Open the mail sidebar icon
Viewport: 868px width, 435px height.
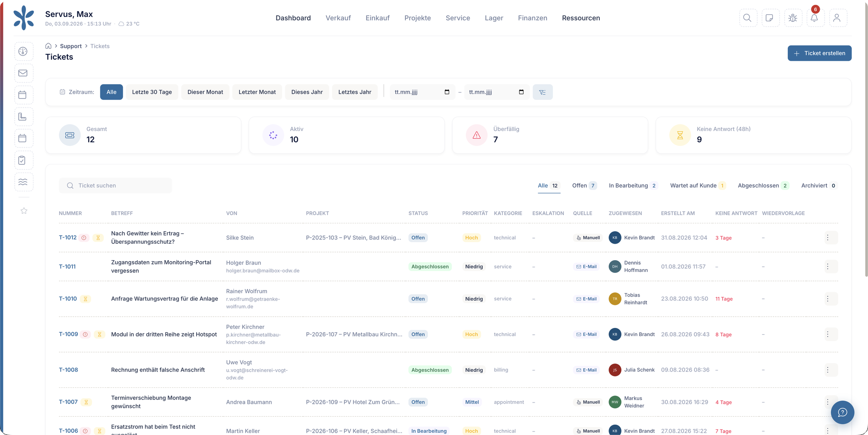(23, 73)
